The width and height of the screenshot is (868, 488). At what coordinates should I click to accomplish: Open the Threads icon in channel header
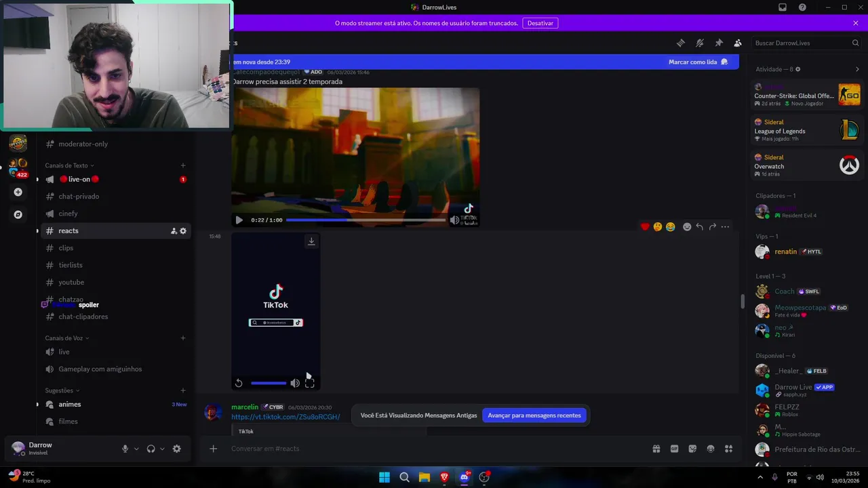(x=681, y=43)
